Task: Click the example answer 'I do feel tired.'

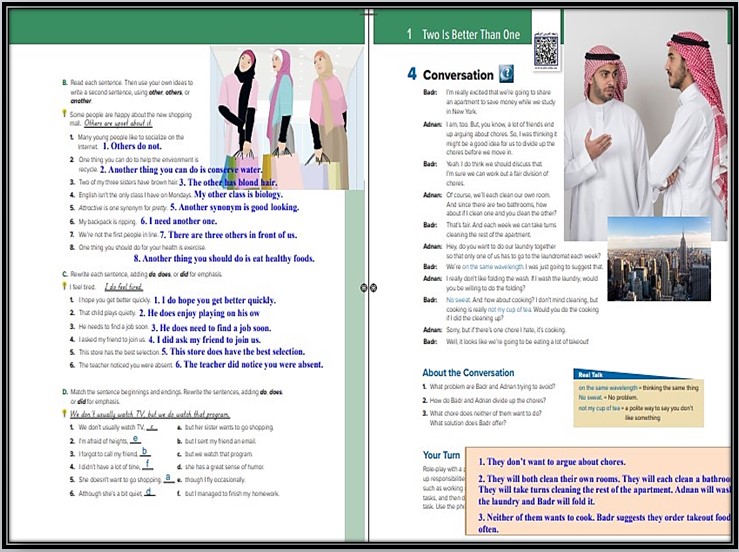Action: pos(123,287)
